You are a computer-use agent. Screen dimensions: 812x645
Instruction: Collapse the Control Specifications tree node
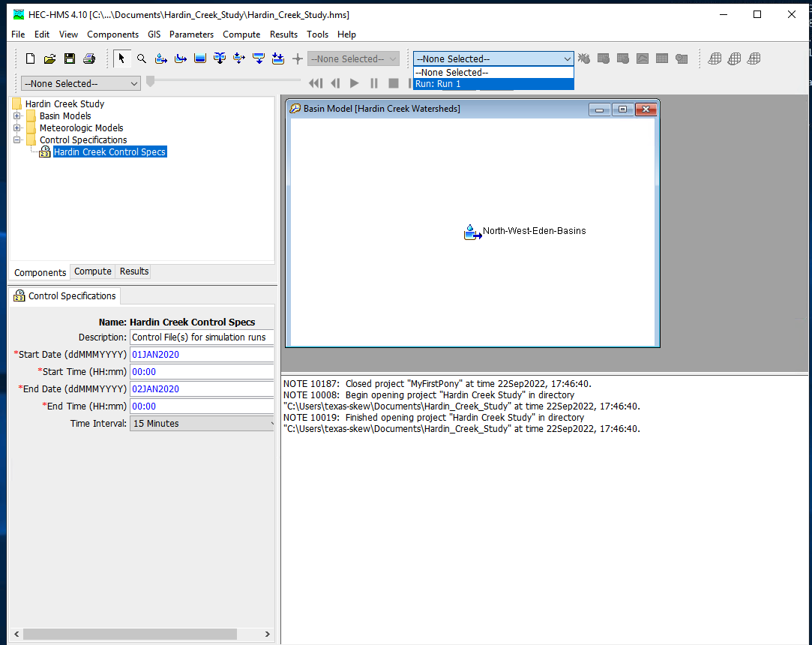17,140
